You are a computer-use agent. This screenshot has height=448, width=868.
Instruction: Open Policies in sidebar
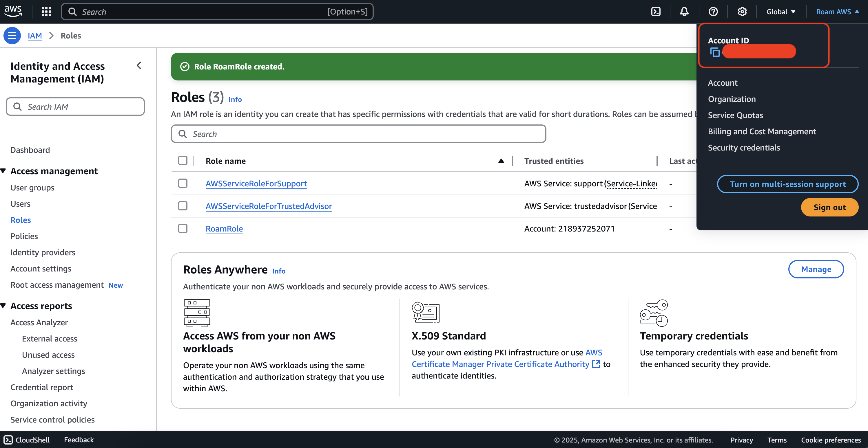point(24,236)
